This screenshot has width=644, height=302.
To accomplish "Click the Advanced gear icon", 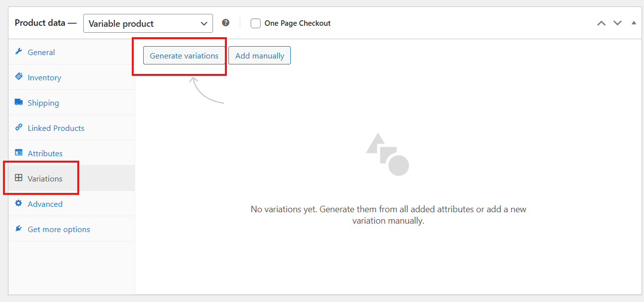I will pyautogui.click(x=19, y=203).
